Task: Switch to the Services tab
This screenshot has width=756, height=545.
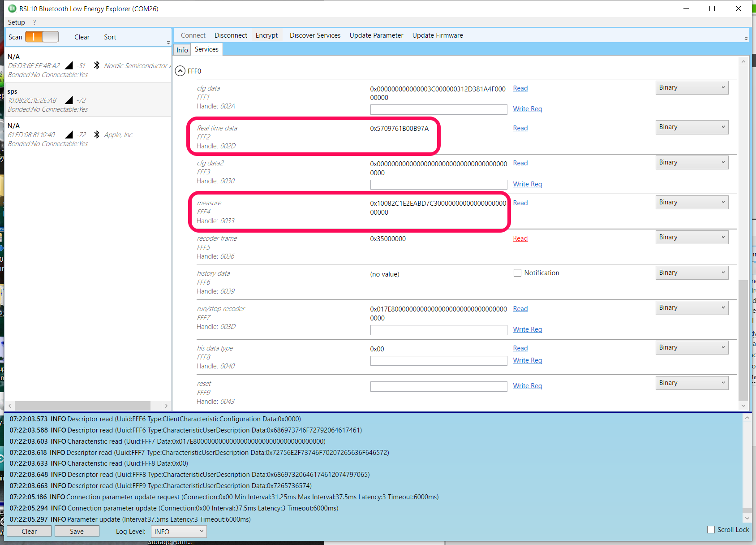Action: 206,49
